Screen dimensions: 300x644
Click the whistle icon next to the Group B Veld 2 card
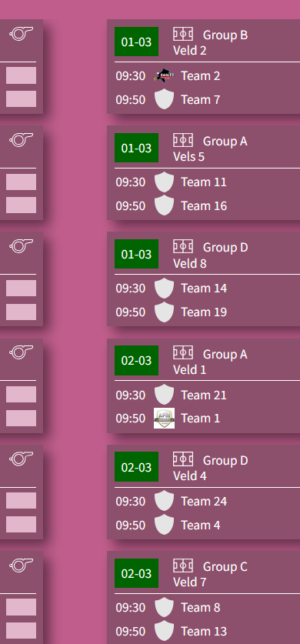tap(21, 34)
